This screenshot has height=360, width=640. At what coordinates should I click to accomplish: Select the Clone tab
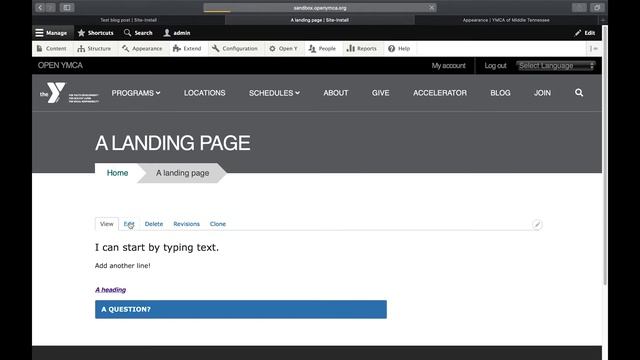(218, 224)
